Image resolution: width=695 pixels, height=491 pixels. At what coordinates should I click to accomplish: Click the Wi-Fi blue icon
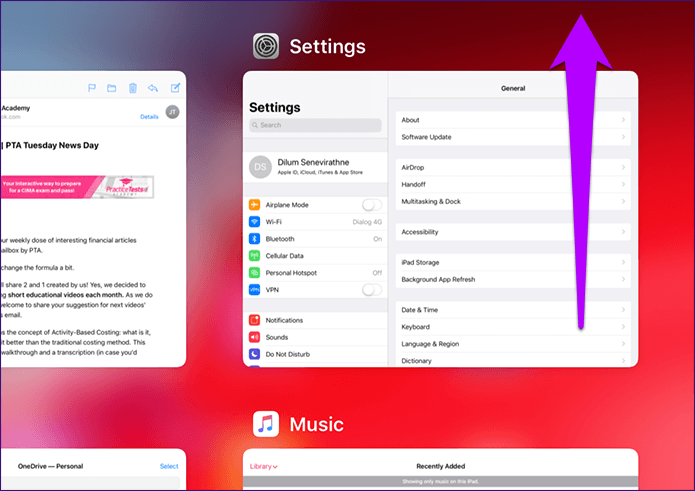pos(254,222)
